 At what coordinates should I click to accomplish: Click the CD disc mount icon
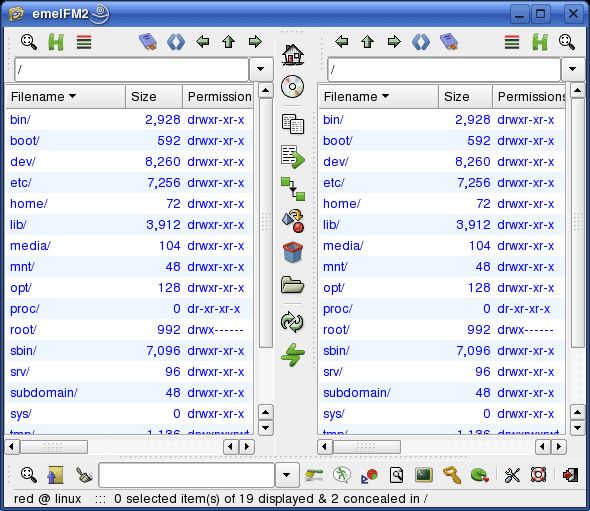point(292,87)
